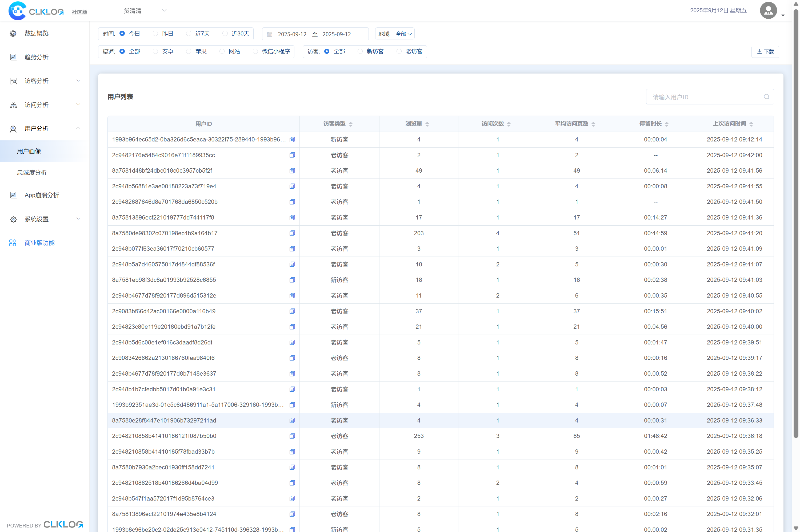Sort by 停留时长 column arrows

click(667, 124)
